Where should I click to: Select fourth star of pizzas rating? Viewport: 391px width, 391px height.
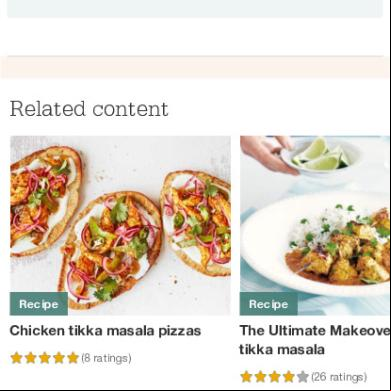pyautogui.click(x=58, y=358)
